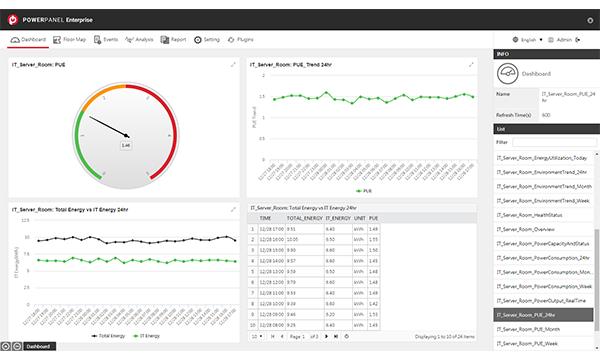
Task: Toggle Total Energy legend series
Action: [x=108, y=336]
